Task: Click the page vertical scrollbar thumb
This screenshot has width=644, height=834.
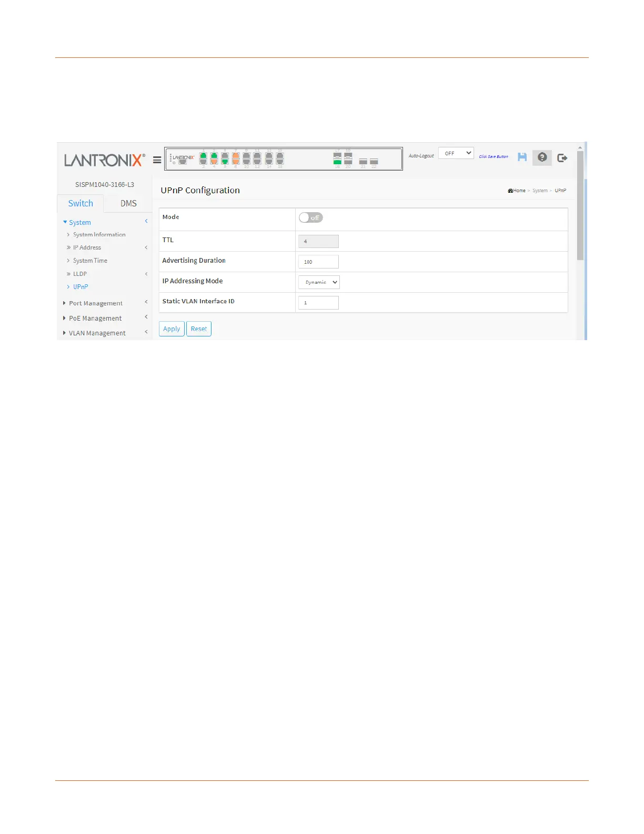Action: tap(580, 205)
